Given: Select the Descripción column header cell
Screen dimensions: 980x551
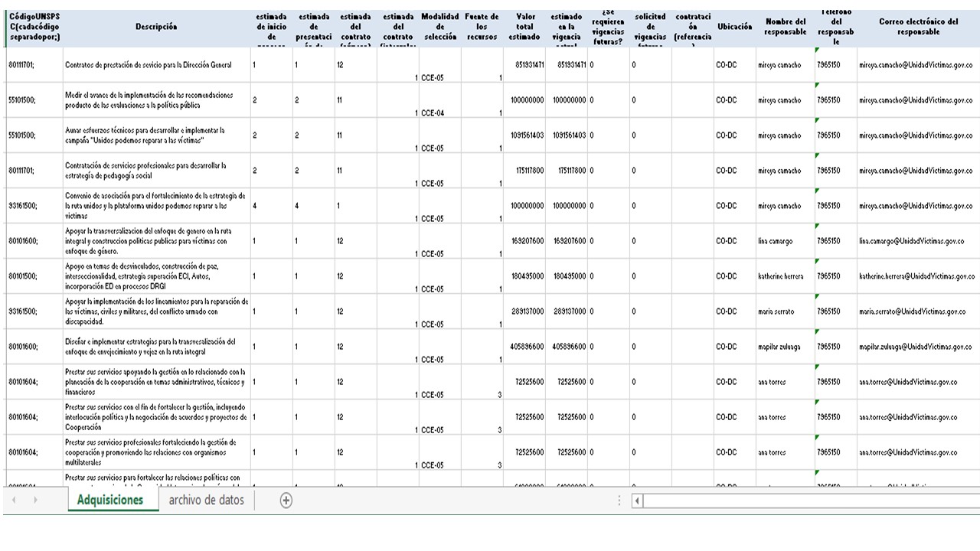Looking at the screenshot, I should (x=156, y=28).
